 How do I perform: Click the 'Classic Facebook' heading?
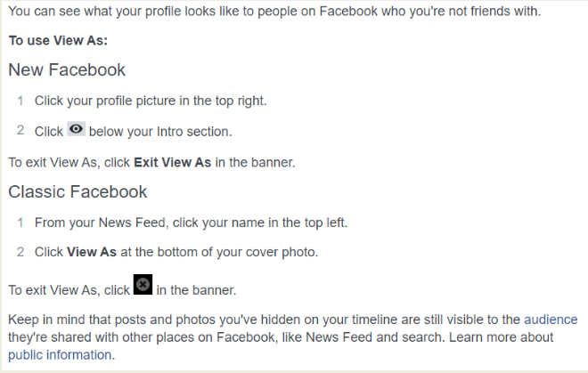click(x=78, y=191)
